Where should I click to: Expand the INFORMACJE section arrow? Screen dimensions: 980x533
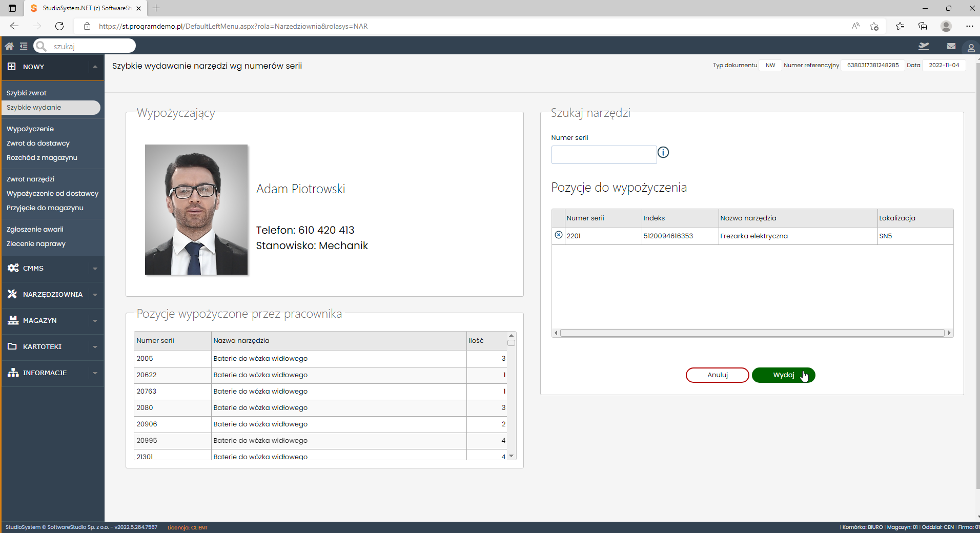[x=95, y=373]
